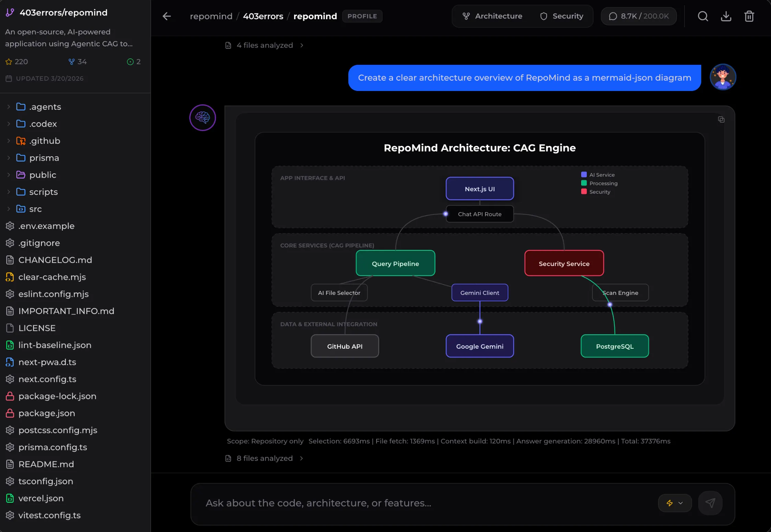Open the token usage 8.7K / 200.0K indicator
Screen dimensions: 771x532
638,16
